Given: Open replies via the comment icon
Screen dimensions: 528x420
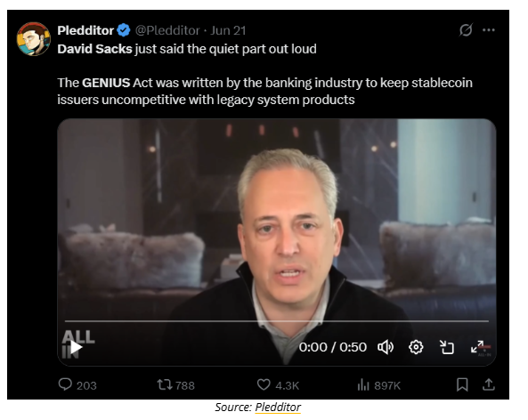Looking at the screenshot, I should coord(65,384).
